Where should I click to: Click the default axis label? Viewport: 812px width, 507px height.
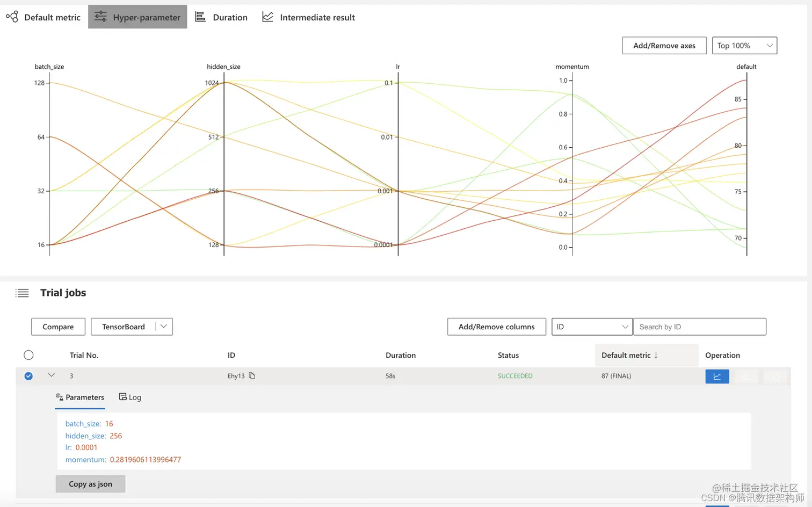tap(746, 67)
